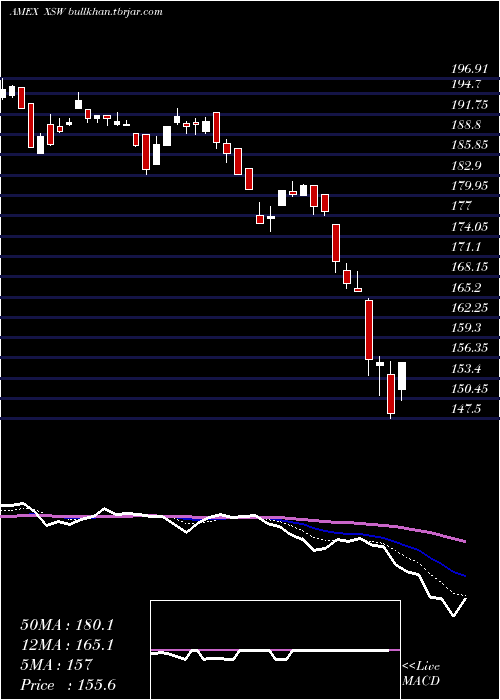
Task: Select the 185.85 price axis label
Action: pos(469,145)
